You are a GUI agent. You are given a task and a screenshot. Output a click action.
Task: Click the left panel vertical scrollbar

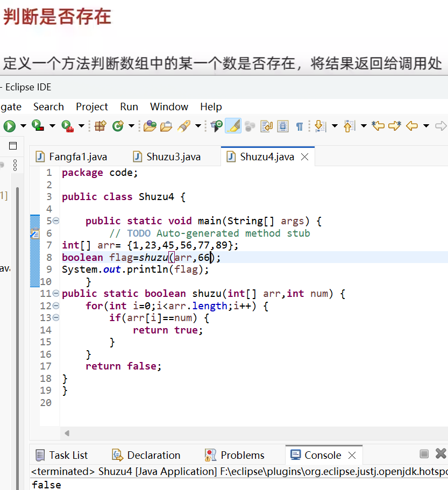18,337
